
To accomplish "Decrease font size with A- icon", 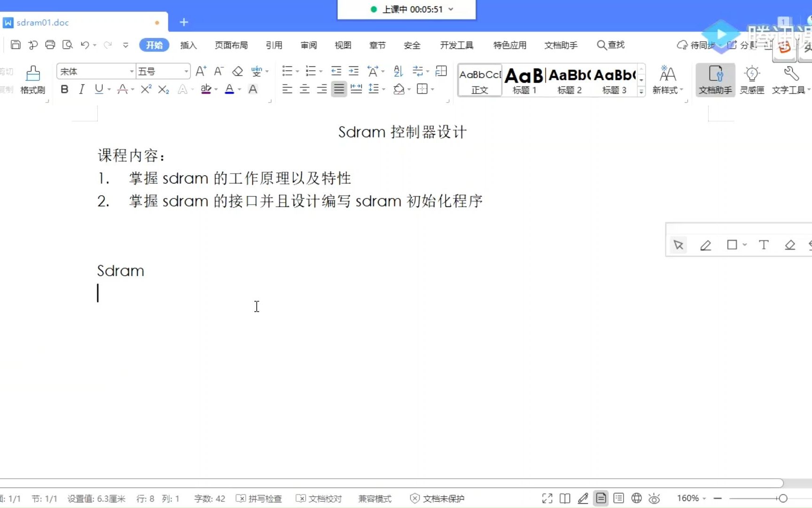I will click(219, 71).
